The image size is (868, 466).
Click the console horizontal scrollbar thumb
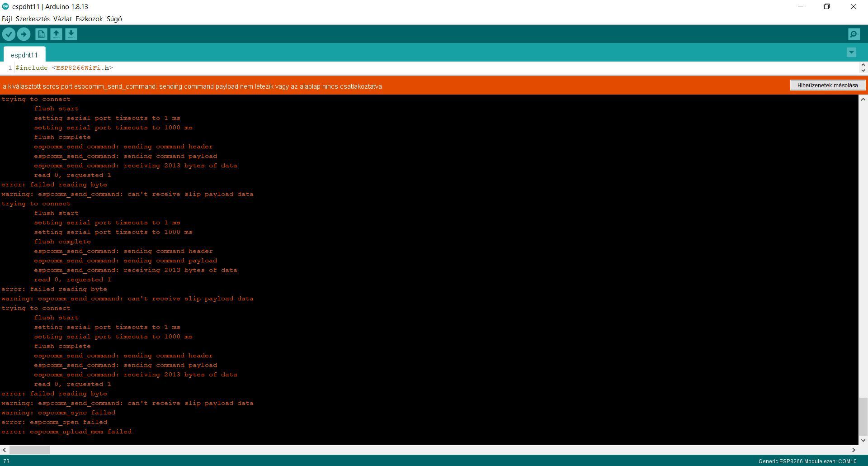29,450
